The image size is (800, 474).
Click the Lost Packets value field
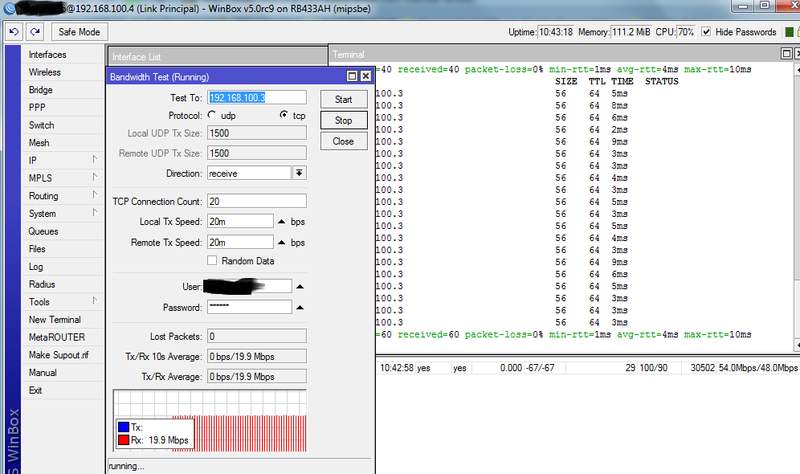tap(257, 336)
